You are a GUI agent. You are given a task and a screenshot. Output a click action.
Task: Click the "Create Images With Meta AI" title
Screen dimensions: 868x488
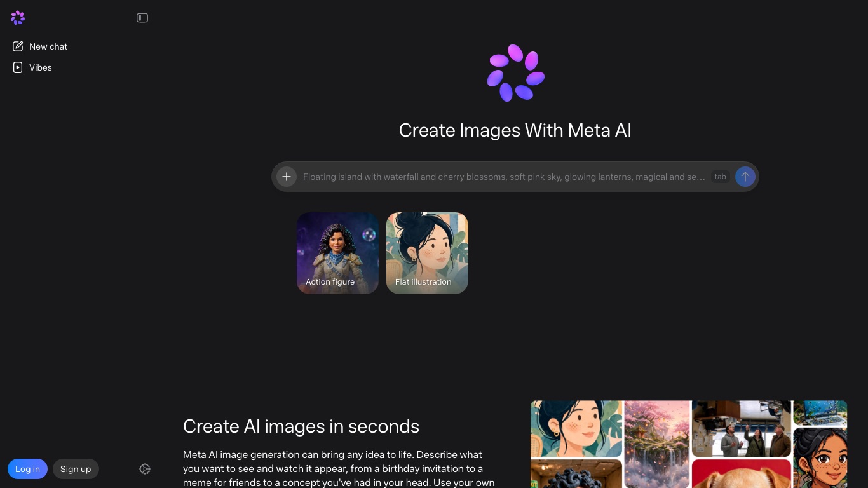515,130
